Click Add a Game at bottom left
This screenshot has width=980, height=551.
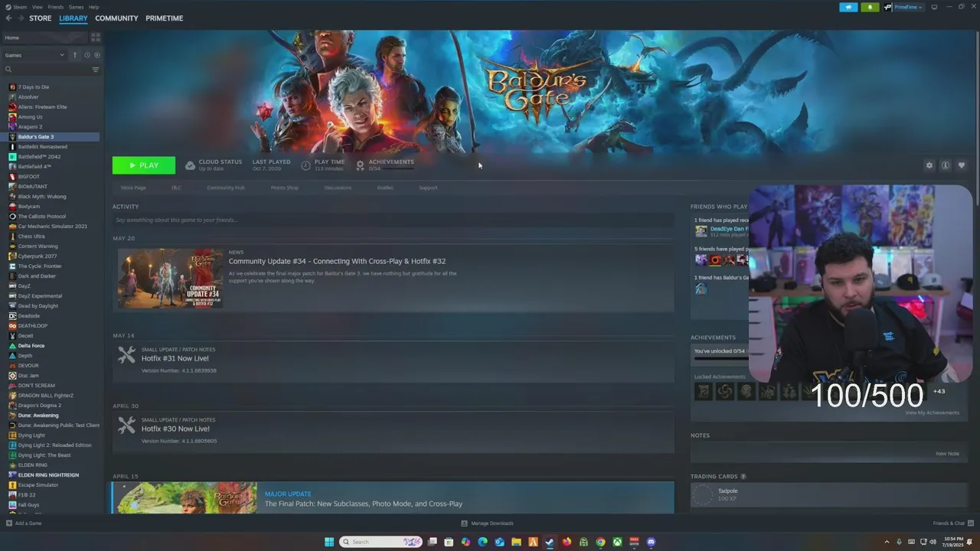pyautogui.click(x=24, y=523)
